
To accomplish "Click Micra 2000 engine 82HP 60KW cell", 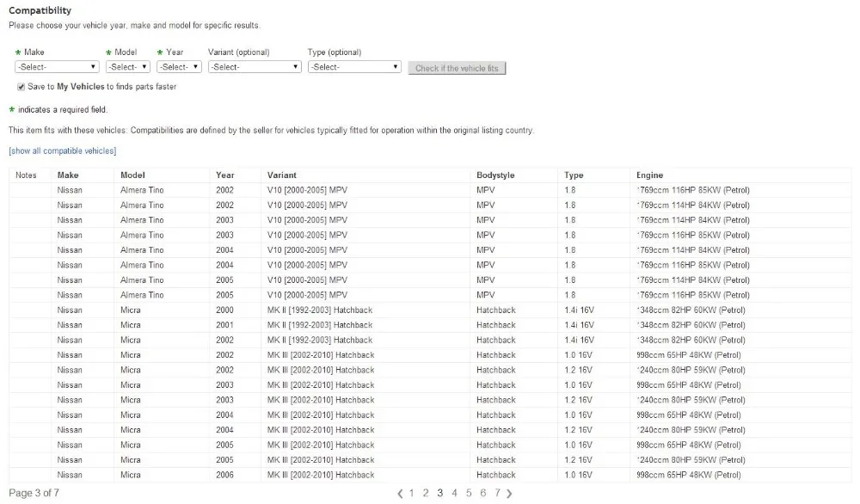I will [x=691, y=310].
